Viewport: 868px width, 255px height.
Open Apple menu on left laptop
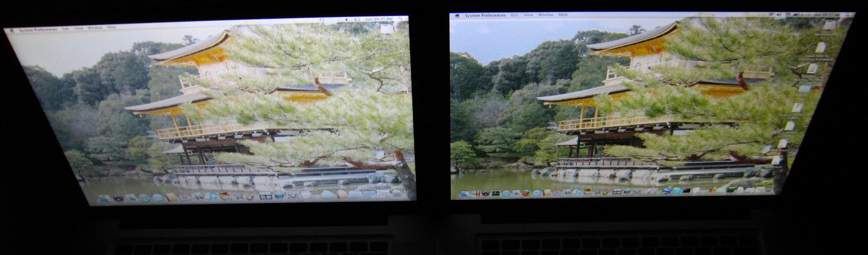point(11,30)
